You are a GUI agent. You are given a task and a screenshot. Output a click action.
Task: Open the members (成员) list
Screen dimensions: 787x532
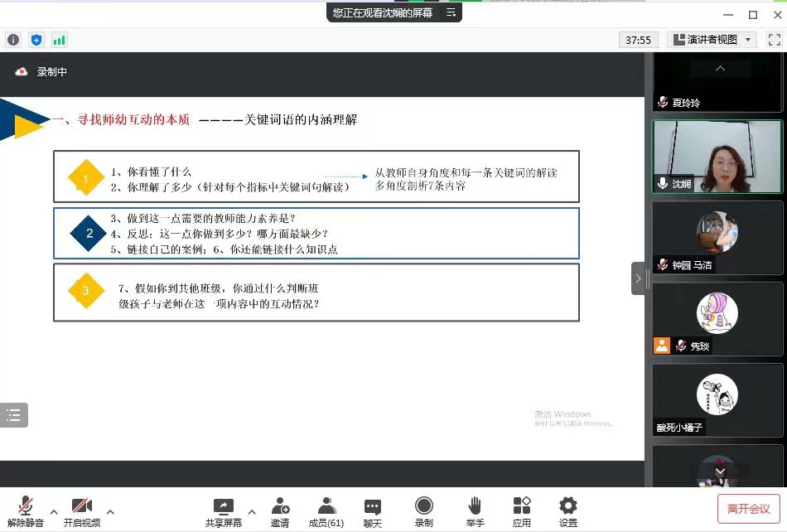(326, 507)
